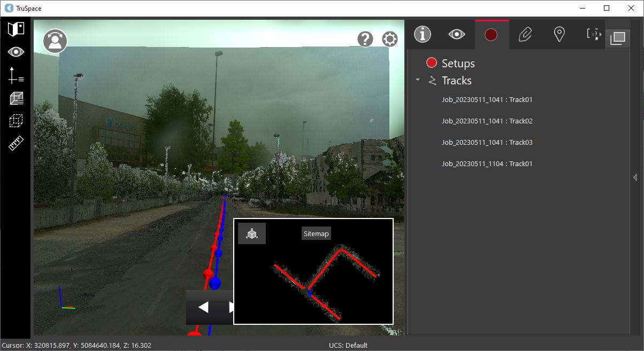The height and width of the screenshot is (351, 644).
Task: Open the help question mark
Action: pyautogui.click(x=365, y=39)
